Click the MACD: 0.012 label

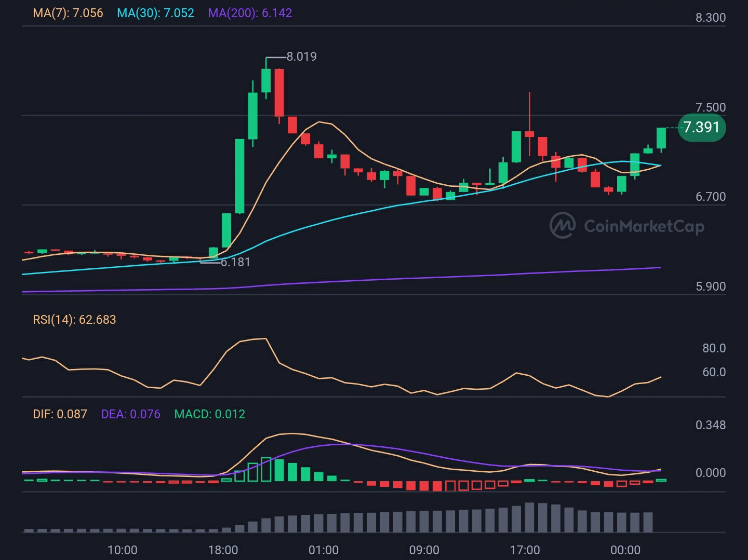tap(209, 414)
